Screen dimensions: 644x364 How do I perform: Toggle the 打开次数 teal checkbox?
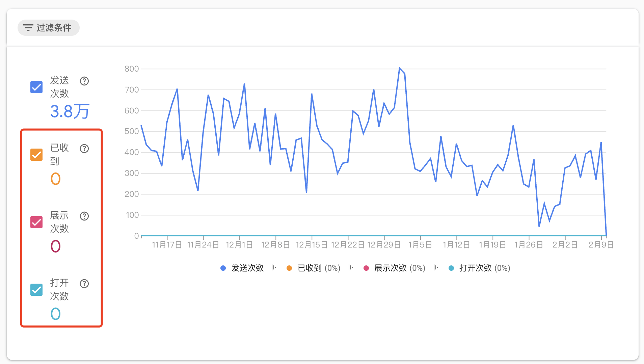[36, 290]
